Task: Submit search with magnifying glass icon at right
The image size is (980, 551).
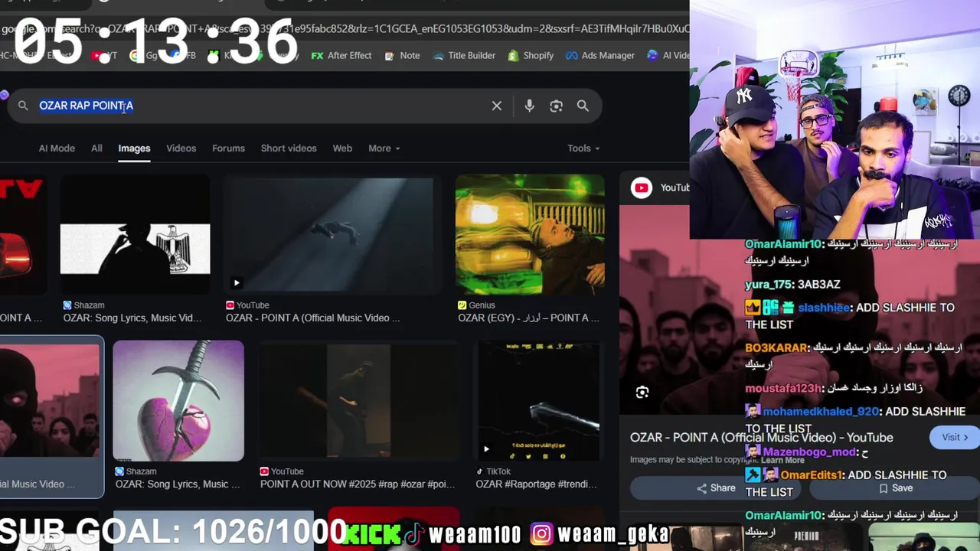Action: (x=583, y=106)
